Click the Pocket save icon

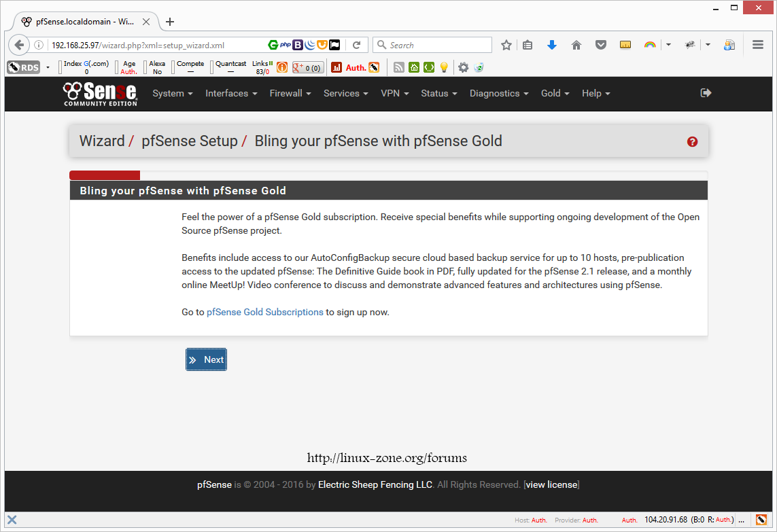tap(601, 45)
